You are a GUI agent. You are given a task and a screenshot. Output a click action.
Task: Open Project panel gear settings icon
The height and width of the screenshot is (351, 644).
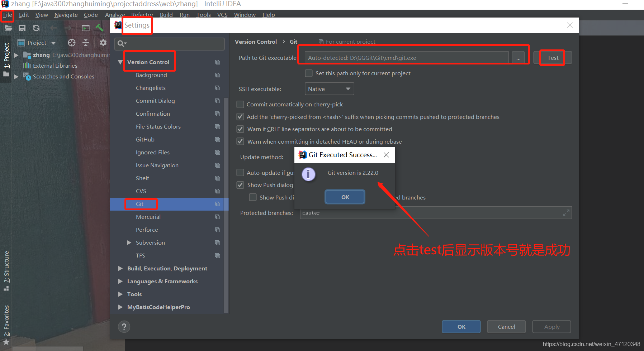pos(103,43)
